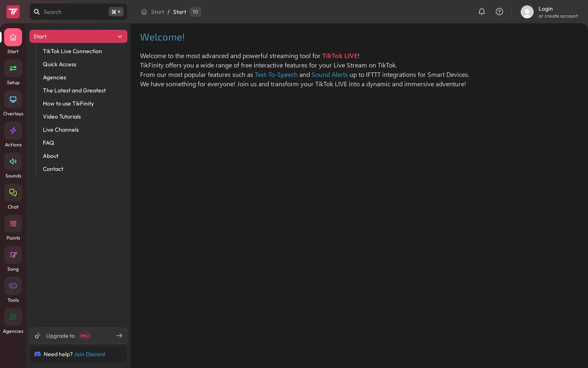588x368 pixels.
Task: Click the Join Discord link
Action: pos(89,354)
